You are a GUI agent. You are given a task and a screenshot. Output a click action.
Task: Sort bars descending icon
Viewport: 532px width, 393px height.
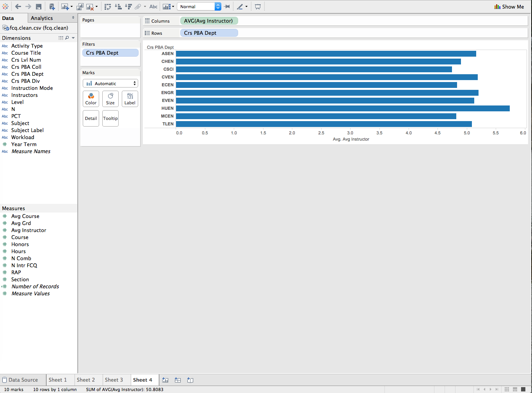[128, 7]
